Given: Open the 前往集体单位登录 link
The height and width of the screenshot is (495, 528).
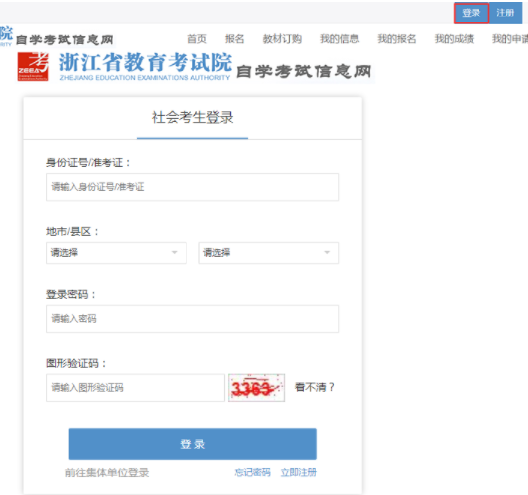Looking at the screenshot, I should pyautogui.click(x=107, y=473).
